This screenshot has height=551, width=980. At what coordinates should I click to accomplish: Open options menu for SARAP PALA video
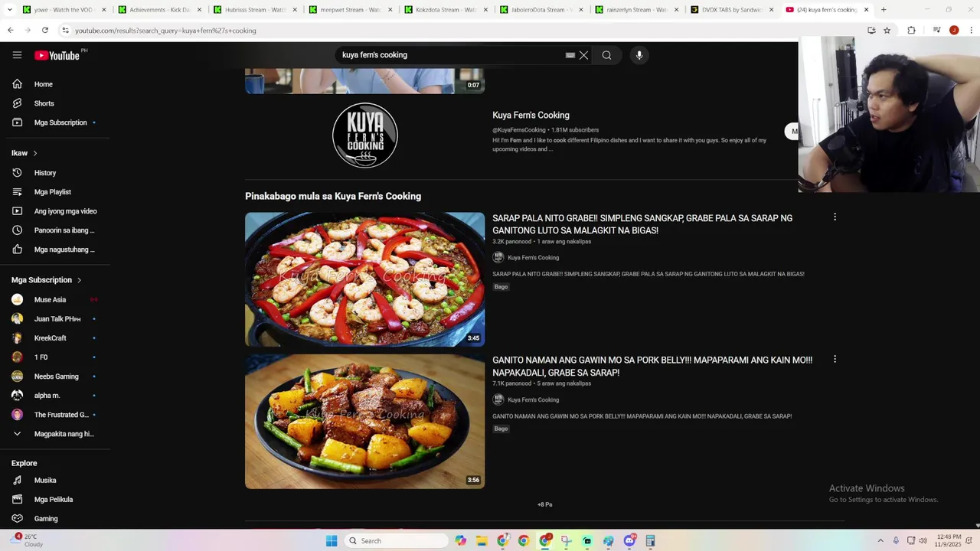835,217
